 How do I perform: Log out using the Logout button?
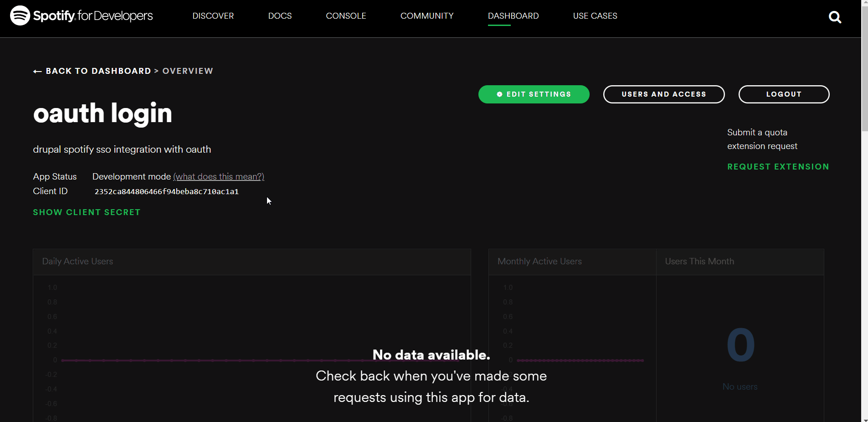pos(784,94)
